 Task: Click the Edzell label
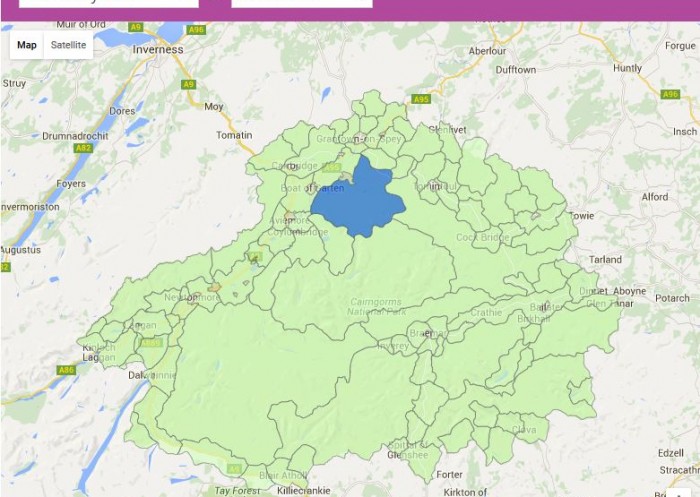coord(671,453)
